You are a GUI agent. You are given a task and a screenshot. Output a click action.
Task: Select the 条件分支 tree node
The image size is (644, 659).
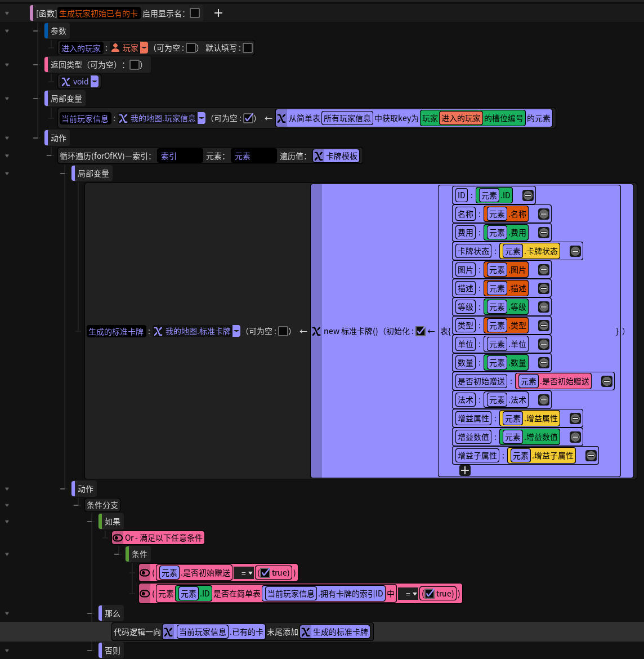click(102, 505)
